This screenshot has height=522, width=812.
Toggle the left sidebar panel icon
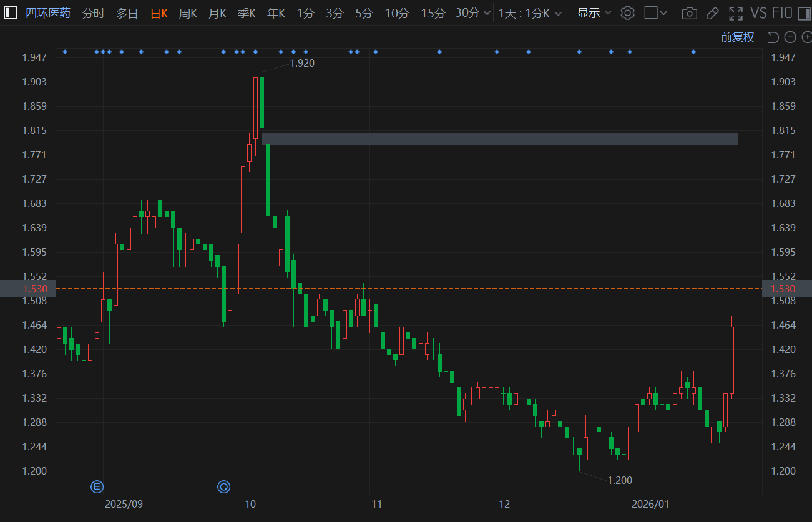(11, 13)
